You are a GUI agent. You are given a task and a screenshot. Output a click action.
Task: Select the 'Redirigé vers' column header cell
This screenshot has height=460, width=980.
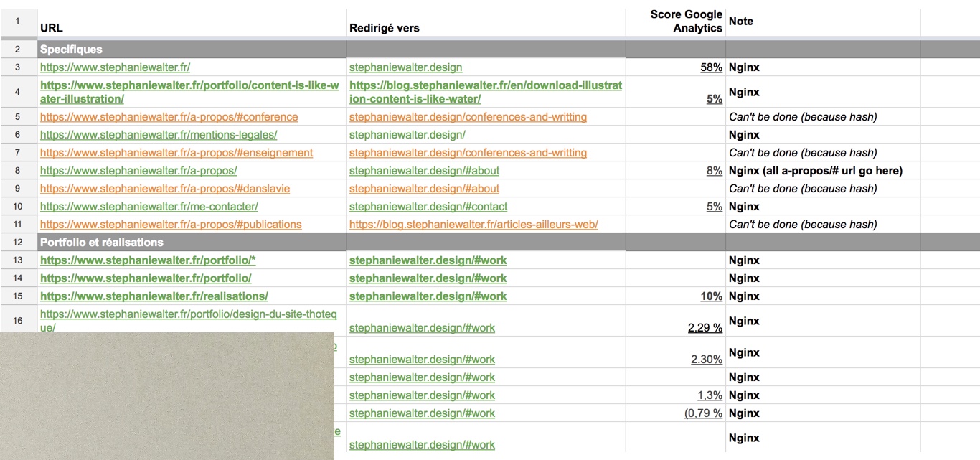click(485, 28)
